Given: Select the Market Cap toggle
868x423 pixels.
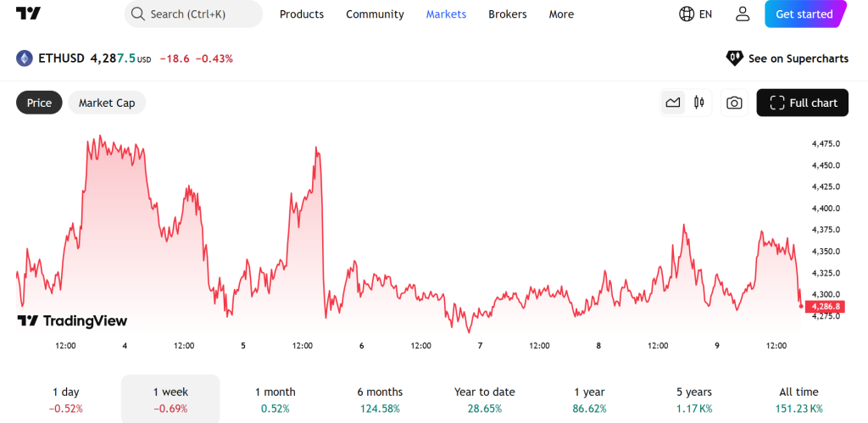Looking at the screenshot, I should 107,103.
